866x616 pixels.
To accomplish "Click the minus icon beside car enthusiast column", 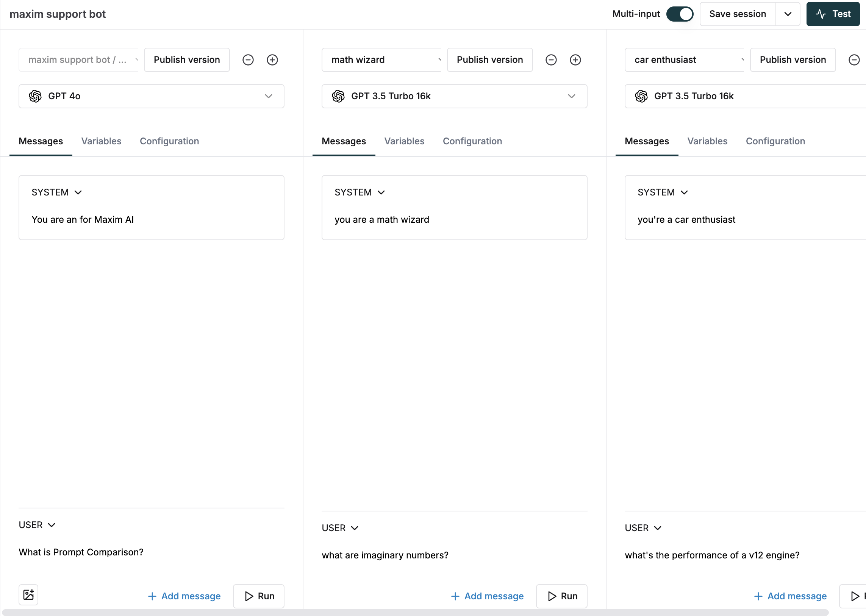I will point(854,59).
